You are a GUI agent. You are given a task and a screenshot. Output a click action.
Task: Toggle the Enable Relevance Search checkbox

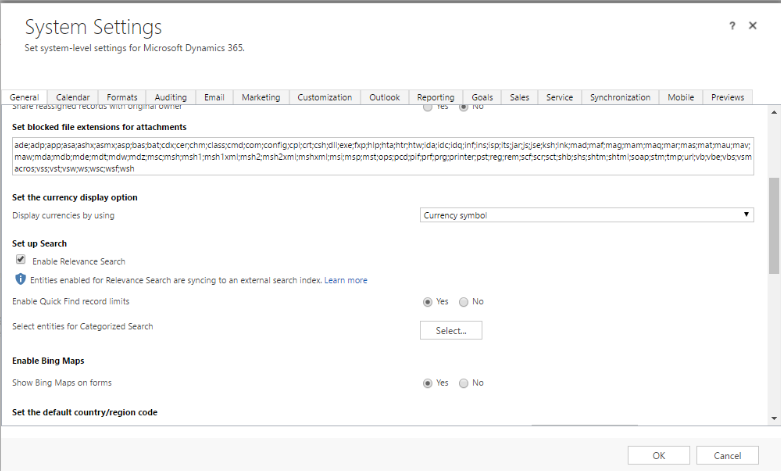(x=21, y=259)
